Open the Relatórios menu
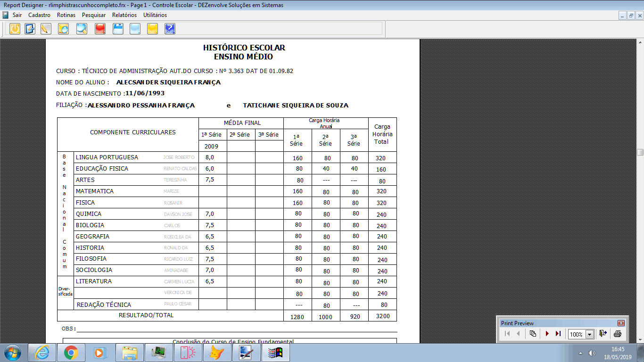Viewport: 644px width, 362px height. (124, 15)
